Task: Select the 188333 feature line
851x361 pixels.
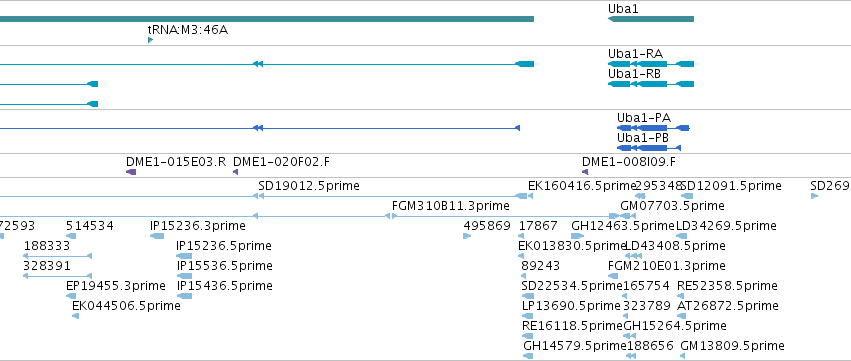Action: (58, 256)
